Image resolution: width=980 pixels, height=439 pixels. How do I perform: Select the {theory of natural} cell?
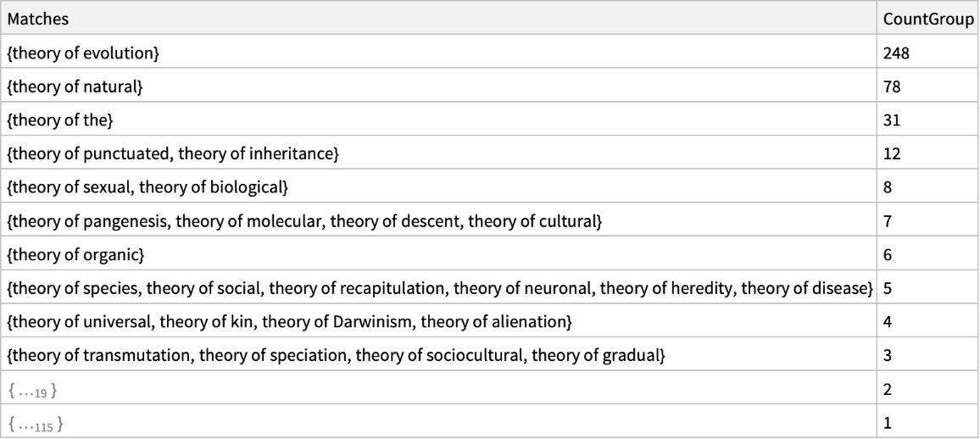(75, 86)
